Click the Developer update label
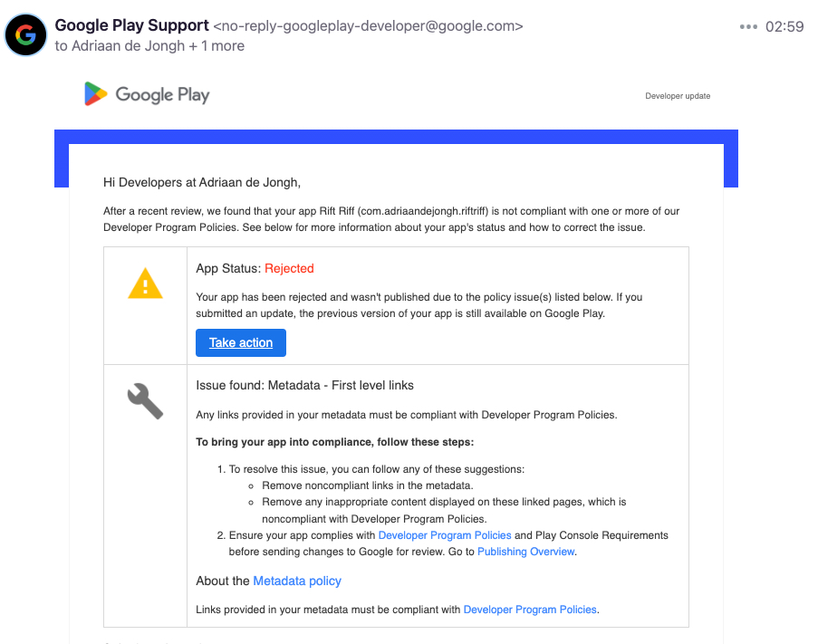 point(678,96)
